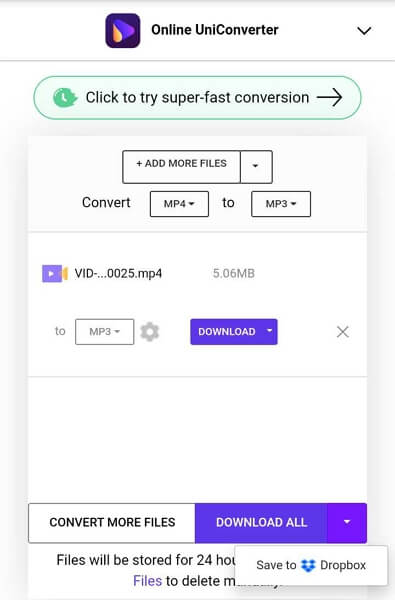This screenshot has height=600, width=395.
Task: Click DOWNLOAD ALL
Action: tap(261, 523)
